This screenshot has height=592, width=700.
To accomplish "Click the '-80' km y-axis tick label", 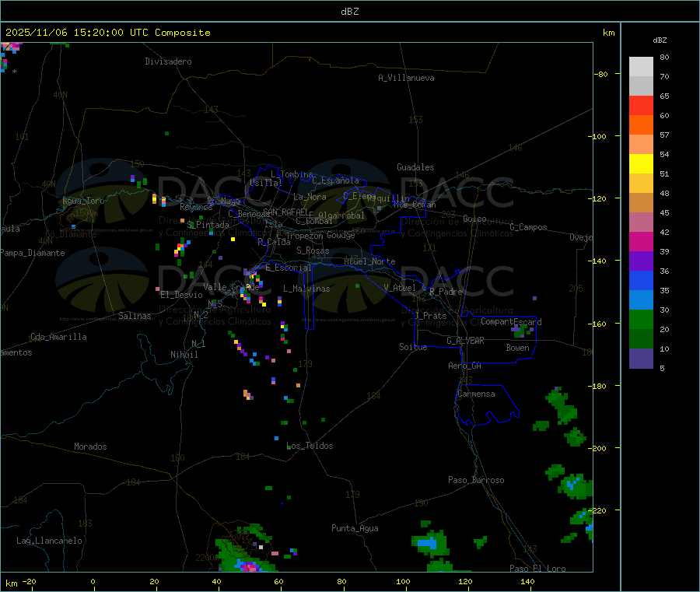I will (x=600, y=74).
